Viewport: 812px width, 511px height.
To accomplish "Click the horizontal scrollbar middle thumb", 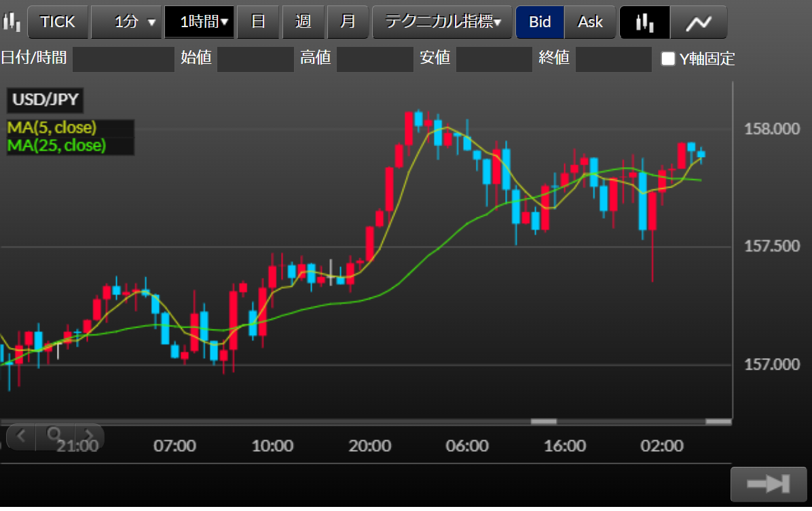I will pyautogui.click(x=544, y=421).
